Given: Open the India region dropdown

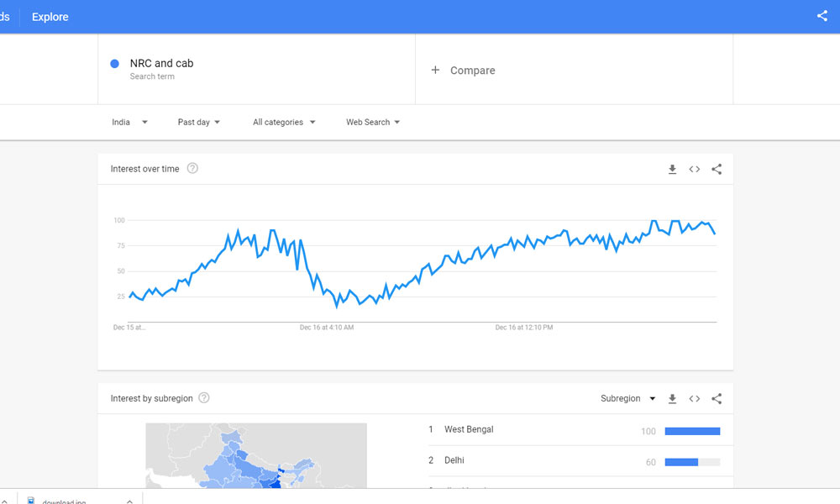Looking at the screenshot, I should point(129,122).
